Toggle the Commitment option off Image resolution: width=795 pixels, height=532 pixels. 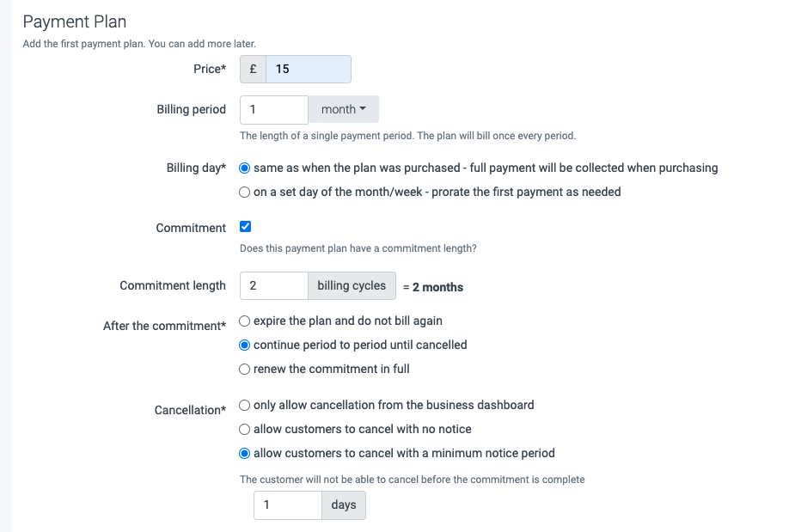pyautogui.click(x=244, y=226)
